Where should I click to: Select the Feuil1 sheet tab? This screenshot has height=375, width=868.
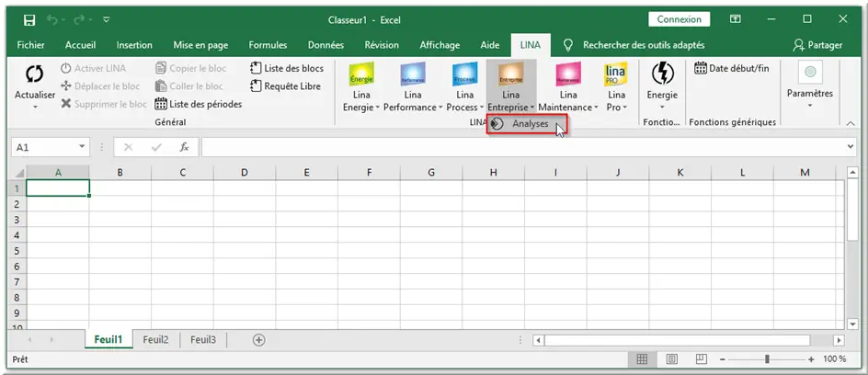(108, 339)
